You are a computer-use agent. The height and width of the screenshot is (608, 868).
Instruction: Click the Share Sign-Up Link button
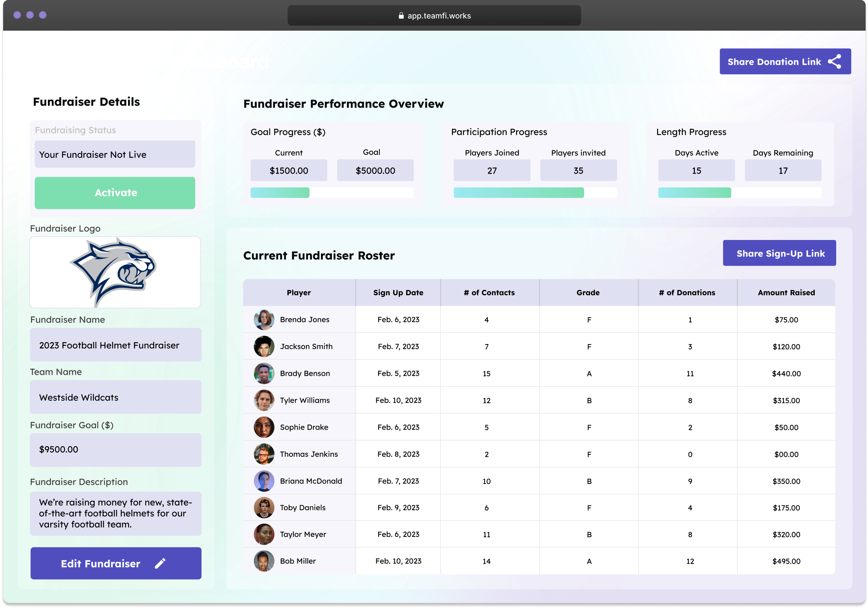click(x=780, y=253)
